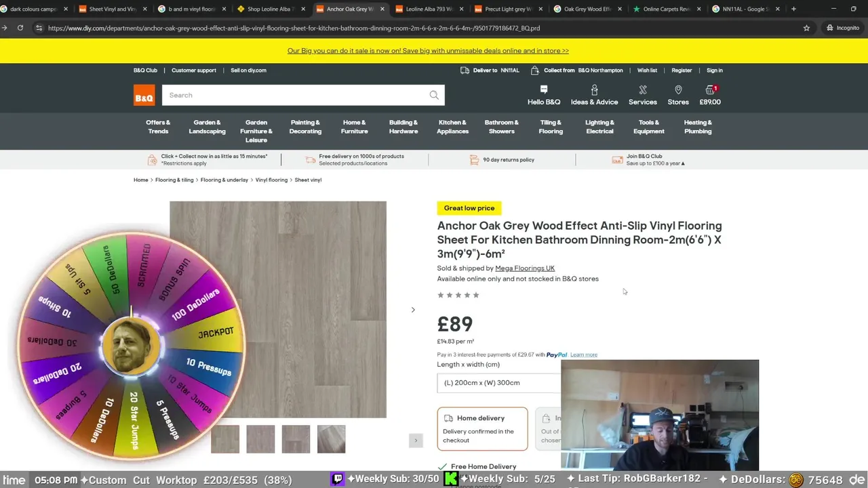Click the Deliver to van icon
The image size is (868, 488).
pyautogui.click(x=465, y=70)
